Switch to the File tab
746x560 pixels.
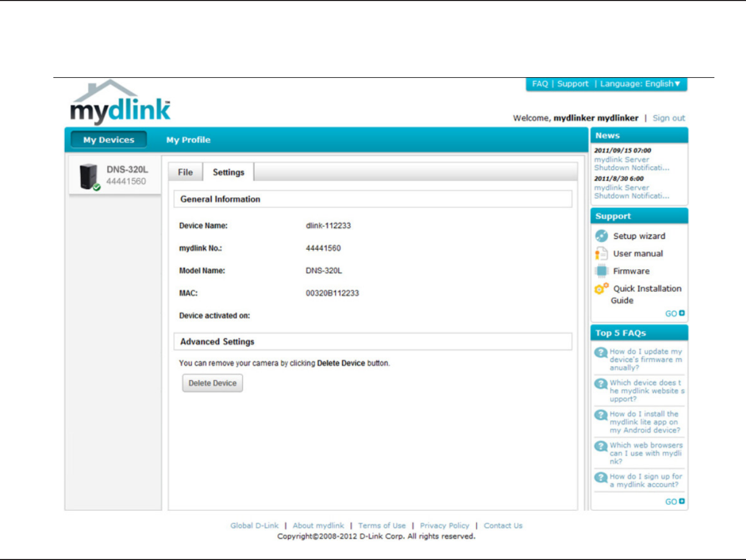coord(185,172)
